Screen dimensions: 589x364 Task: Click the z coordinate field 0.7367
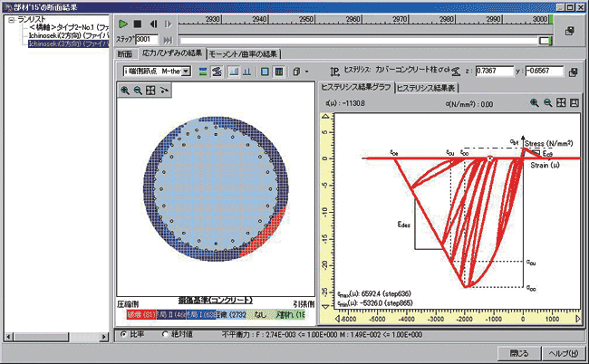point(494,71)
